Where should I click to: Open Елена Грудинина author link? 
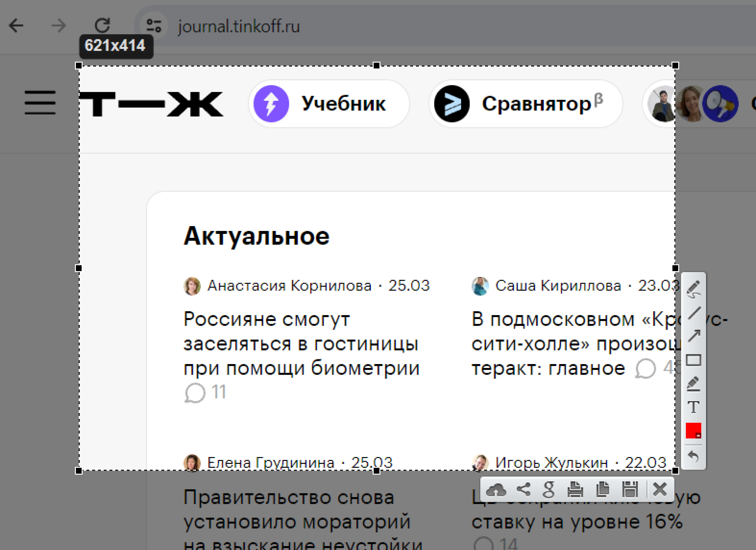tap(271, 463)
